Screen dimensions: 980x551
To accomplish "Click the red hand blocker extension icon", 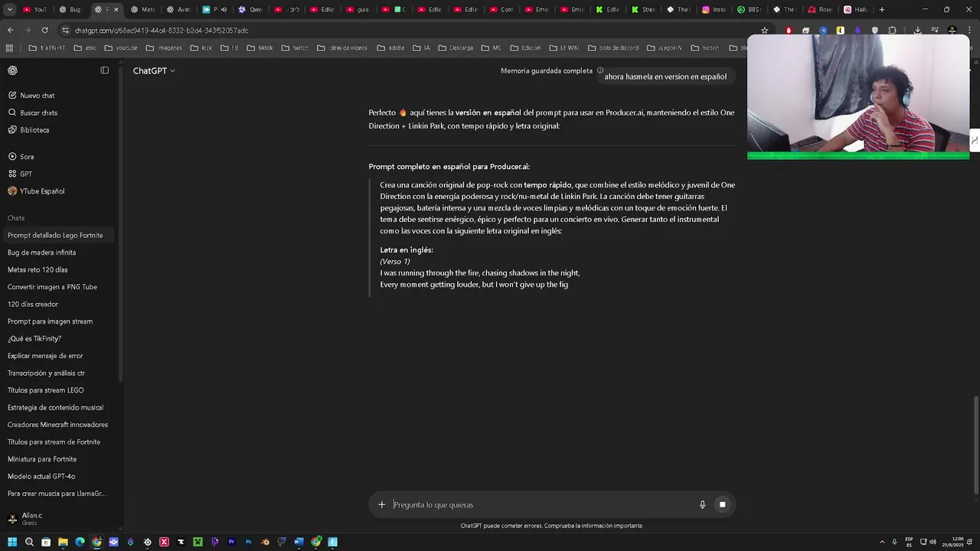I will tap(789, 30).
